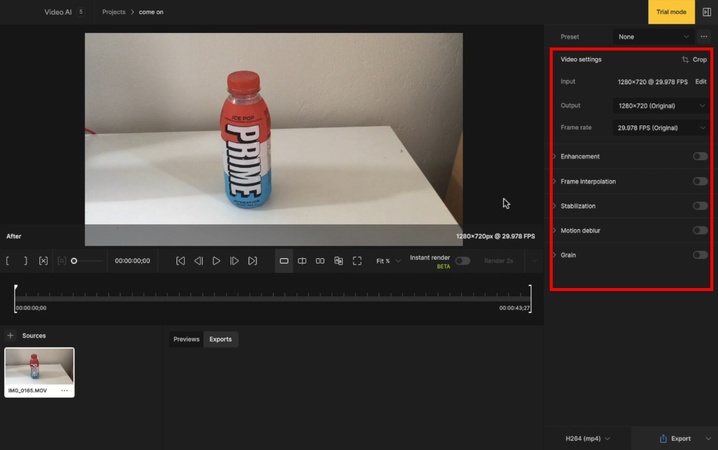Image resolution: width=718 pixels, height=450 pixels.
Task: Select split view mode icon
Action: (302, 261)
